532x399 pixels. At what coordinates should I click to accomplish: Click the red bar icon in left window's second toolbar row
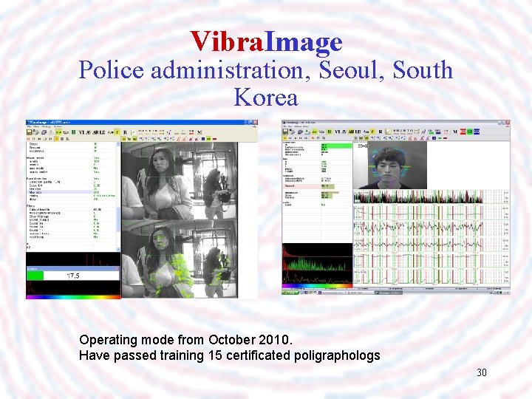(x=214, y=139)
